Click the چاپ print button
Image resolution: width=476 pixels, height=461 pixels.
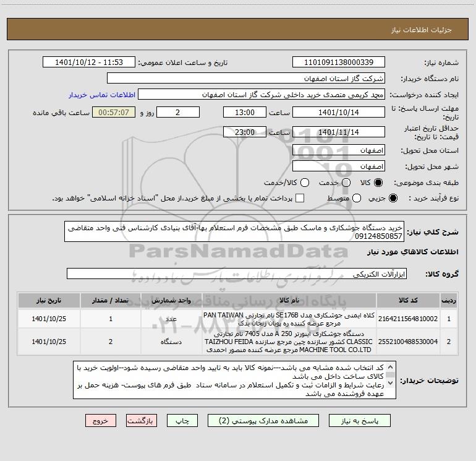[x=182, y=421]
